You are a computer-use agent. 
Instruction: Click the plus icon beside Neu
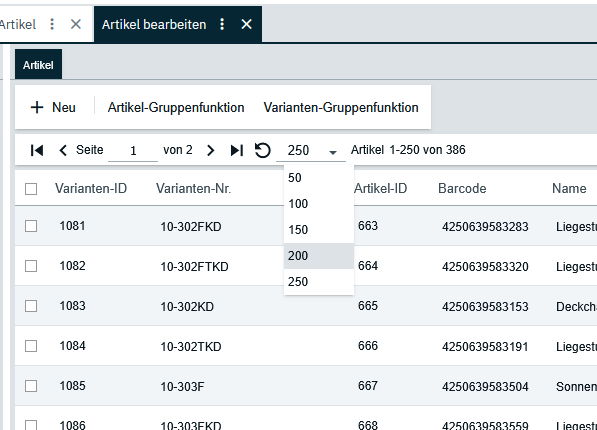click(x=37, y=107)
